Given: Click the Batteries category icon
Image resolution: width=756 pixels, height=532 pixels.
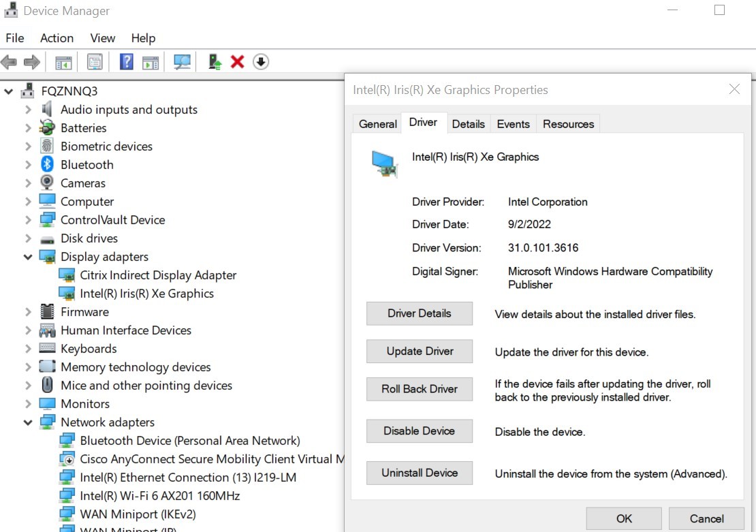Looking at the screenshot, I should tap(47, 128).
